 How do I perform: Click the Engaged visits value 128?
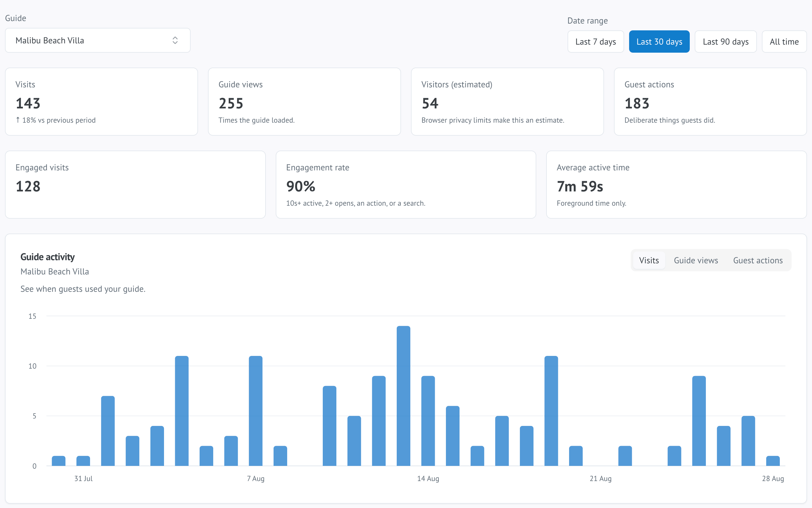(x=28, y=186)
